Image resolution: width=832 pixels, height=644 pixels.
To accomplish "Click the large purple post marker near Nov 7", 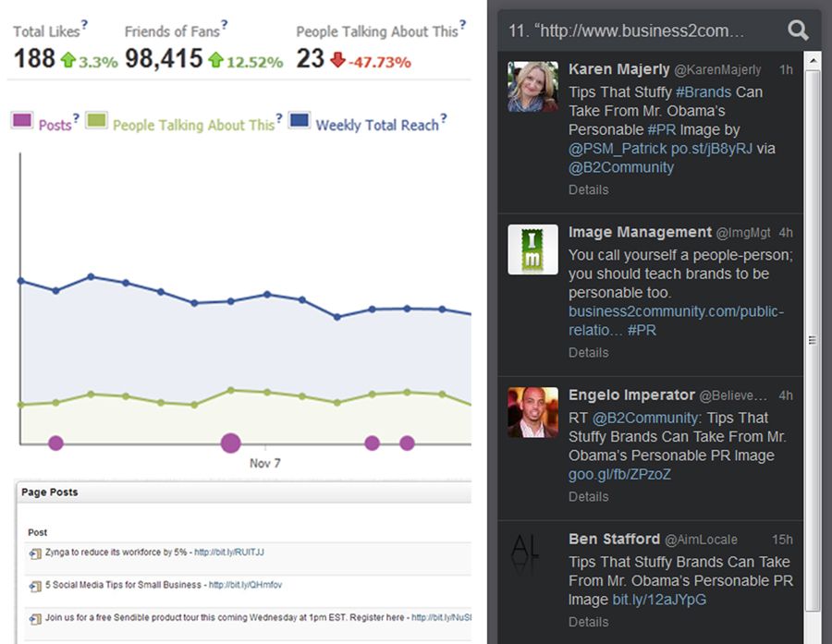I will [x=230, y=443].
